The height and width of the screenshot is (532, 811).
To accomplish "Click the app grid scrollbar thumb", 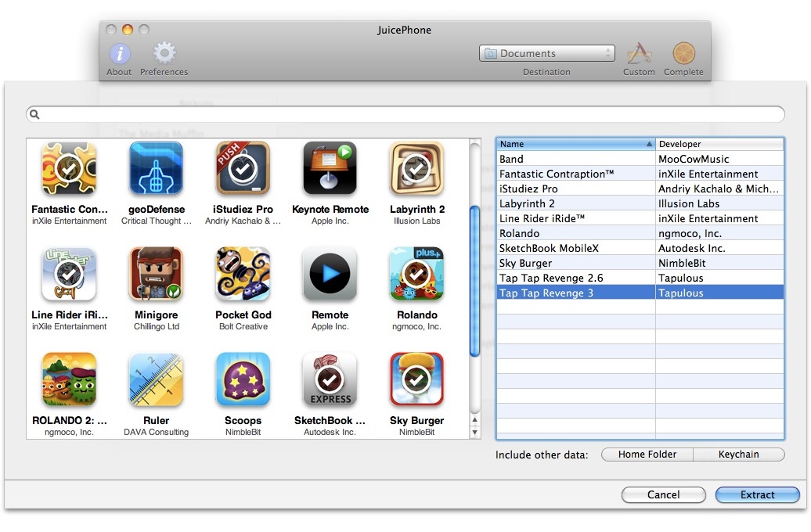I will pyautogui.click(x=474, y=281).
